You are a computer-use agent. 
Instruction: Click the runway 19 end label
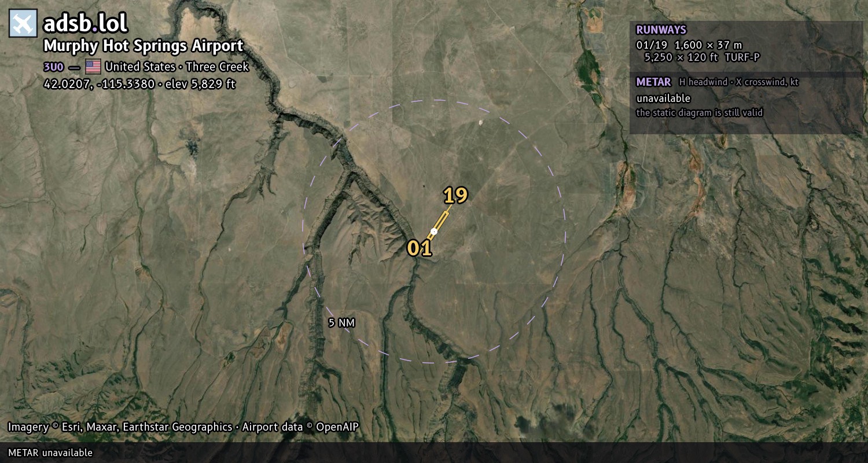(455, 196)
